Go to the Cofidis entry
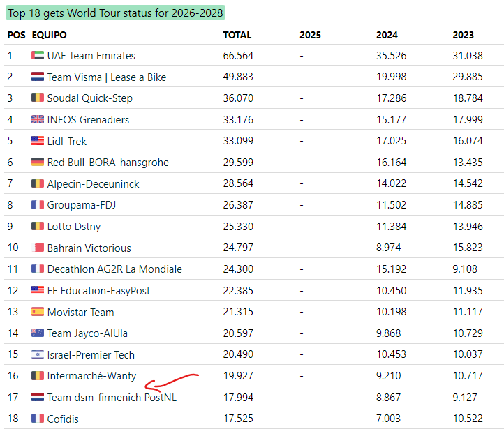The width and height of the screenshot is (504, 429). point(63,419)
